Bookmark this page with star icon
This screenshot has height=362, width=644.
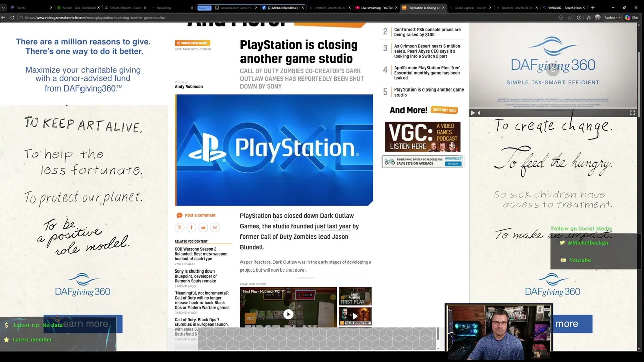coord(570,17)
